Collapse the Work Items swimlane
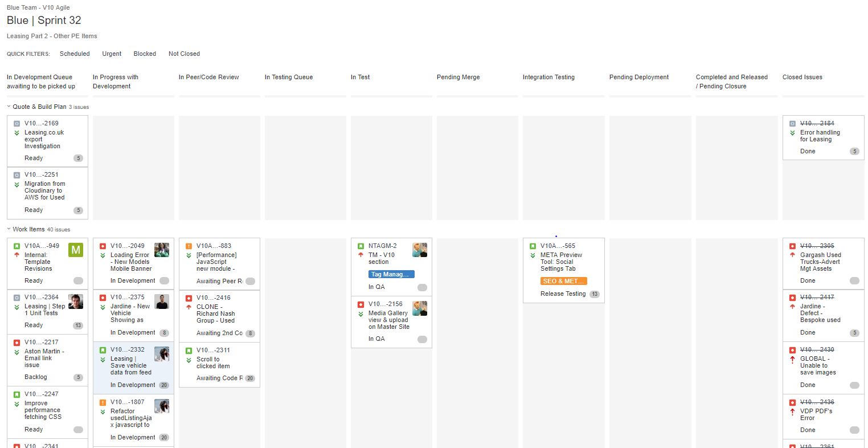The width and height of the screenshot is (868, 448). pyautogui.click(x=9, y=229)
